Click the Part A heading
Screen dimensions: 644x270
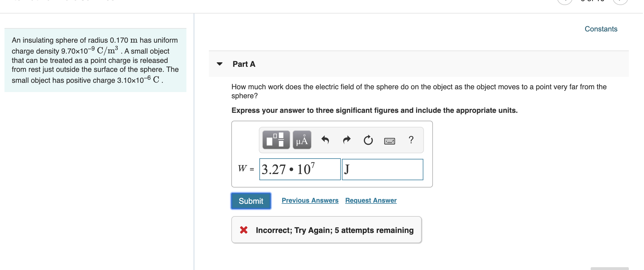click(244, 64)
